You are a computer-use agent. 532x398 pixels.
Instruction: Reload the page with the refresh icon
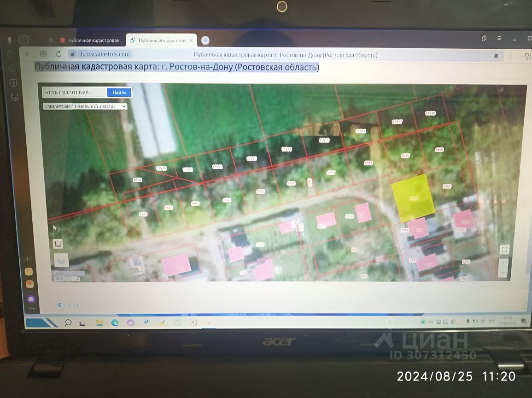58,54
